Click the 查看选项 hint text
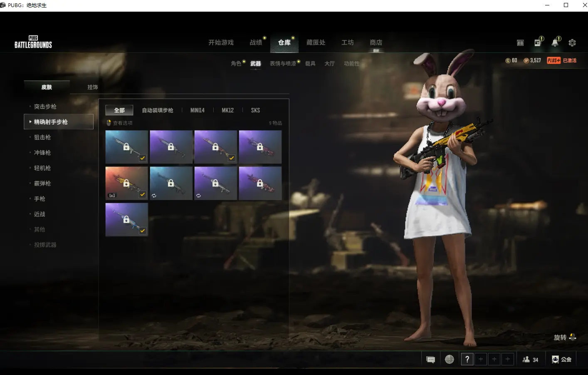This screenshot has height=375, width=588. coord(123,123)
